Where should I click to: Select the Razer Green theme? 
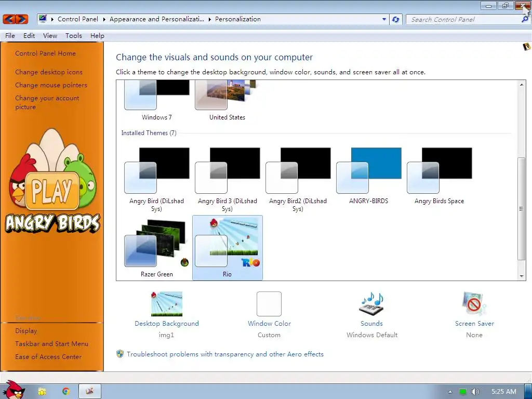[x=157, y=248]
